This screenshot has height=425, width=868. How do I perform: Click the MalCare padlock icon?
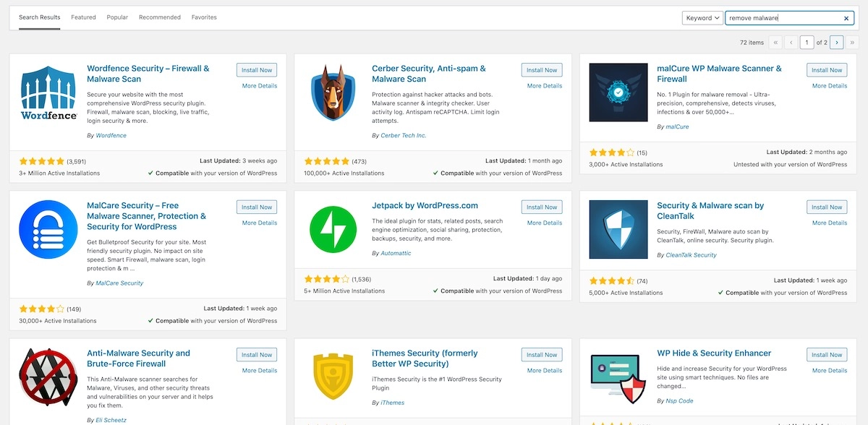(x=48, y=230)
